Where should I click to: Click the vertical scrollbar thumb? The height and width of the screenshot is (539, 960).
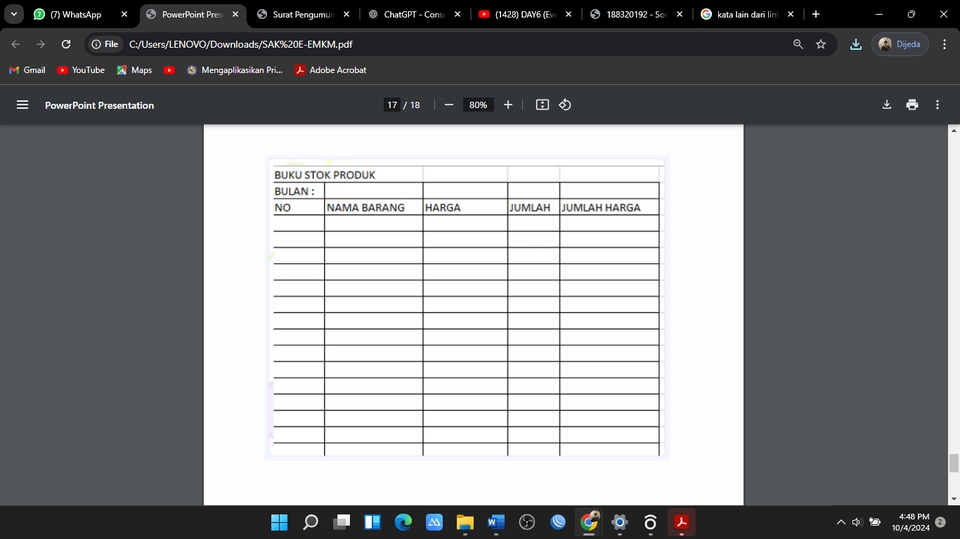953,462
